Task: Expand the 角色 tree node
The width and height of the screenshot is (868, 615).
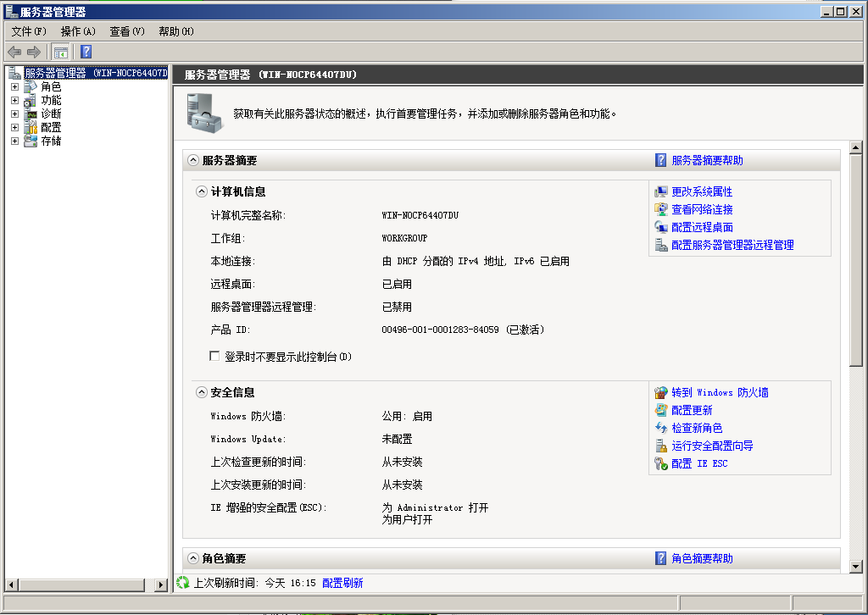Action: point(15,87)
